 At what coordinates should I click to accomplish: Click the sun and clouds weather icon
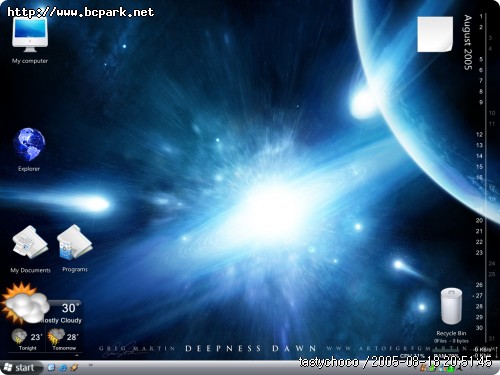pos(25,303)
